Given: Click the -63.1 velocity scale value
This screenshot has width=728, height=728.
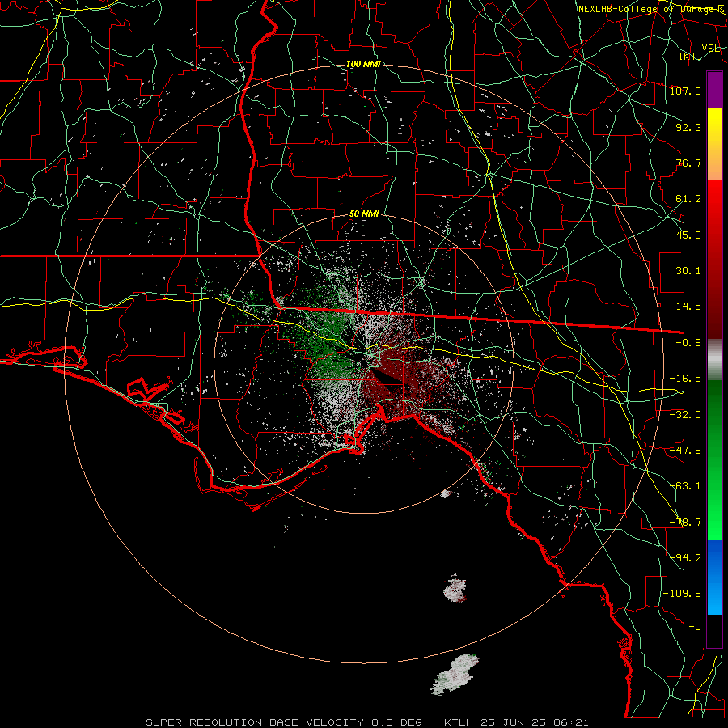Looking at the screenshot, I should pos(685,486).
